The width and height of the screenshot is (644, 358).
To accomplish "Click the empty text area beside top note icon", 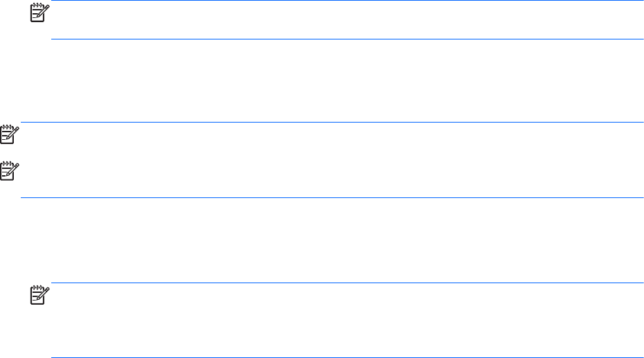I will point(346,19).
